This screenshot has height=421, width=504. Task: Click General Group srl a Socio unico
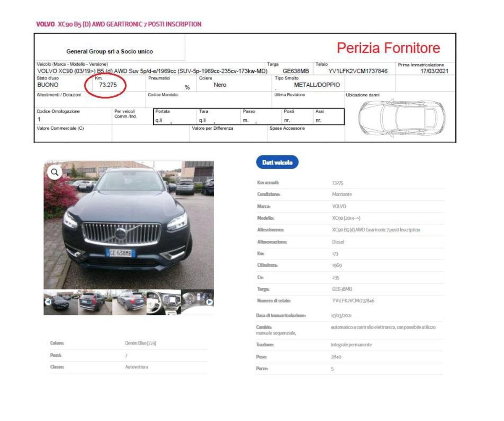(110, 52)
